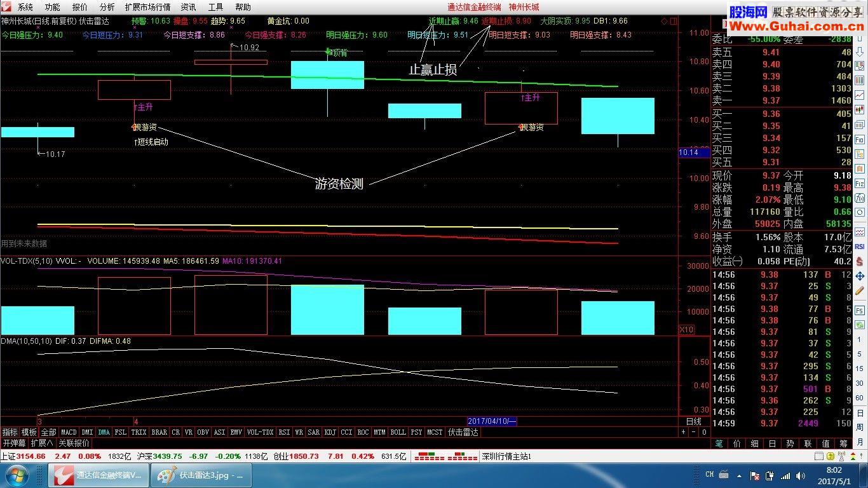Screen dimensions: 868x488
Task: Select the 伏击雷达 indicator tab
Action: [x=463, y=432]
